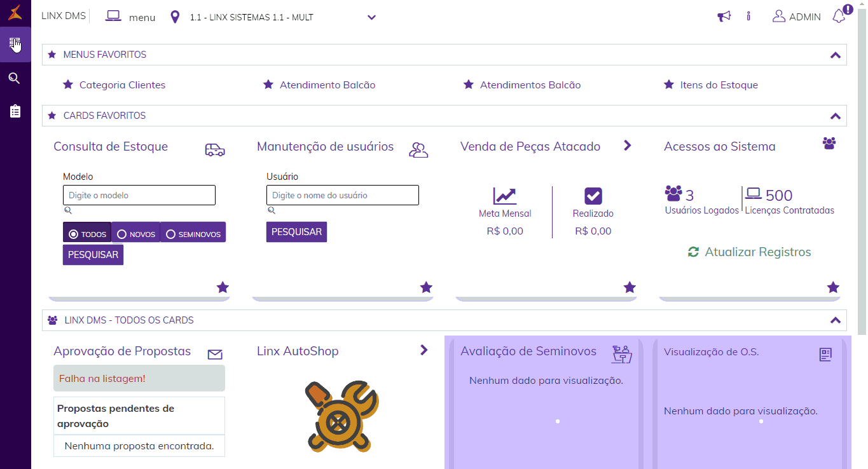The width and height of the screenshot is (868, 469).
Task: Select the TODOS radio option
Action: coord(87,232)
